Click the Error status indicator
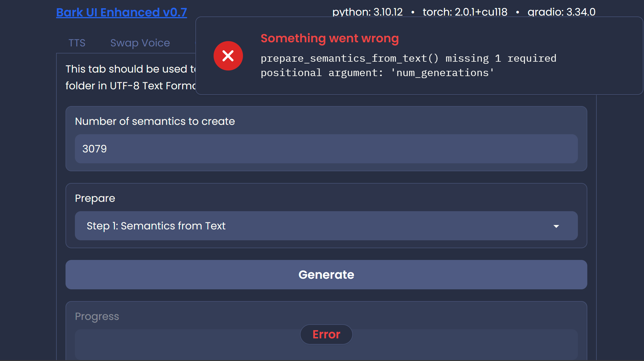 [x=326, y=334]
